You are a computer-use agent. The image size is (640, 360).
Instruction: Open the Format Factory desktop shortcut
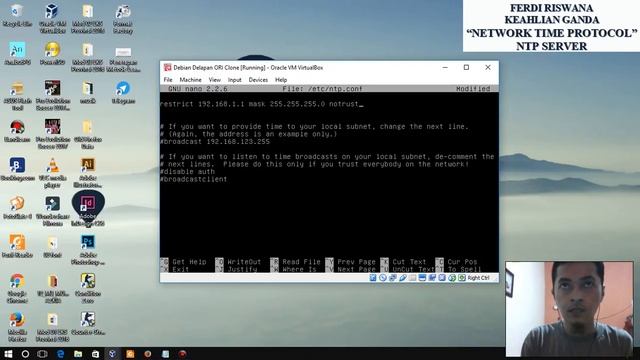123,18
